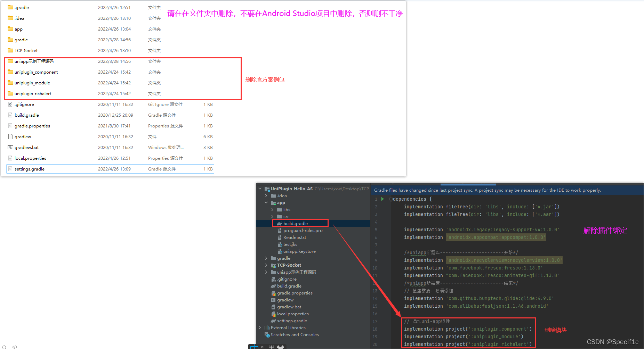Expand the src folder arrow
This screenshot has width=644, height=349.
tap(272, 217)
